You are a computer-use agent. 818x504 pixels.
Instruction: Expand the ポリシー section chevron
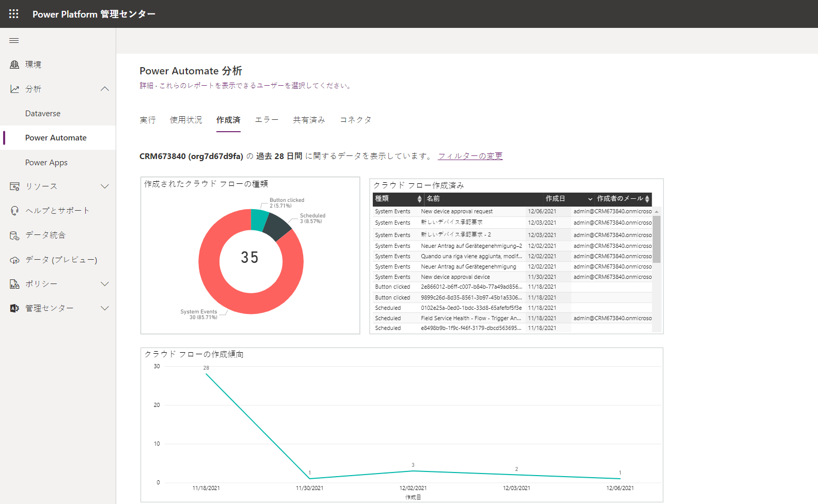tap(105, 284)
